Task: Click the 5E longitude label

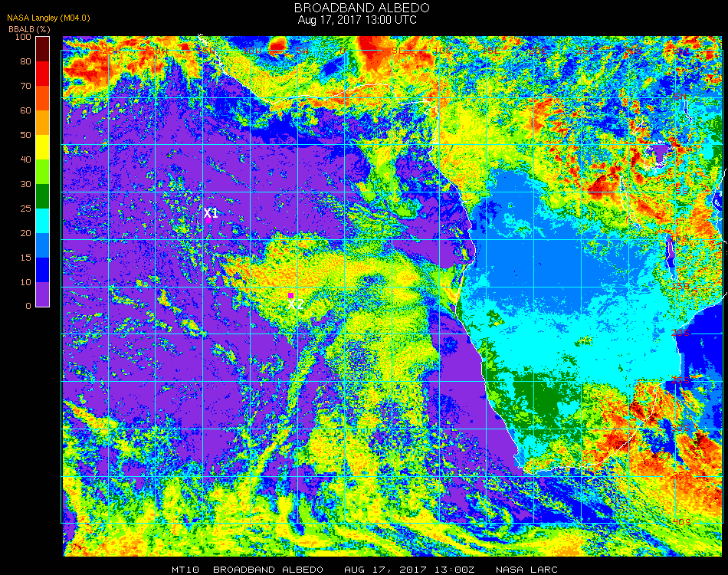Action: 398,51
